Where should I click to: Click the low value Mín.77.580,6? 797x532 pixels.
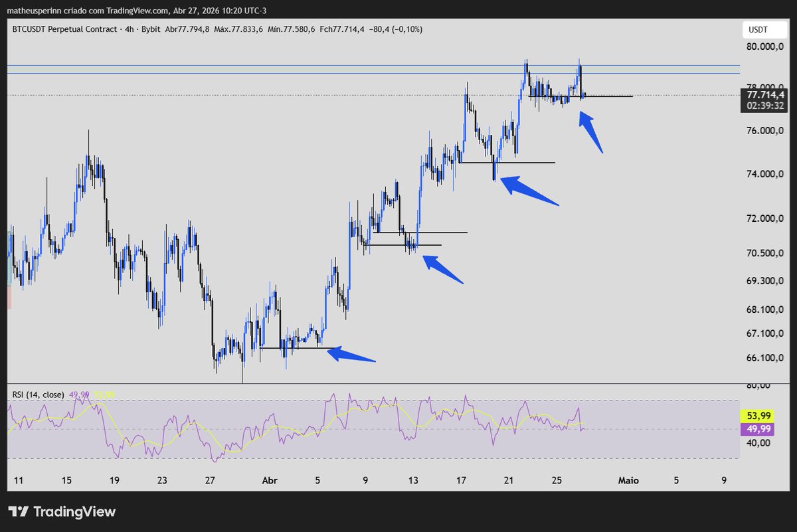pos(292,29)
